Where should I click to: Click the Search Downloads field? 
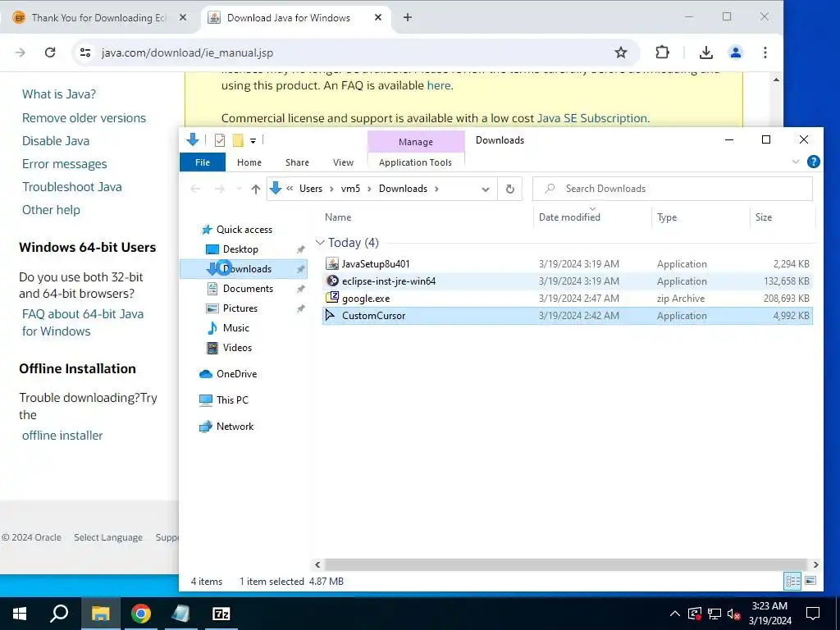673,189
